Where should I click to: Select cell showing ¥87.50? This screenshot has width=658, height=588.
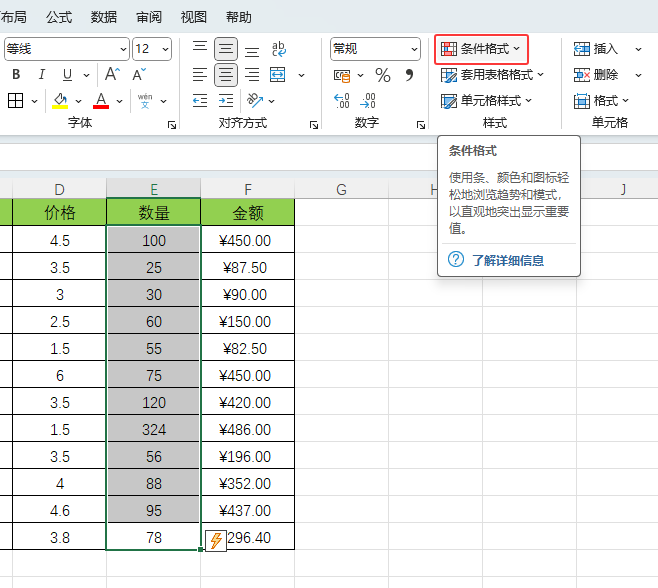coord(248,267)
